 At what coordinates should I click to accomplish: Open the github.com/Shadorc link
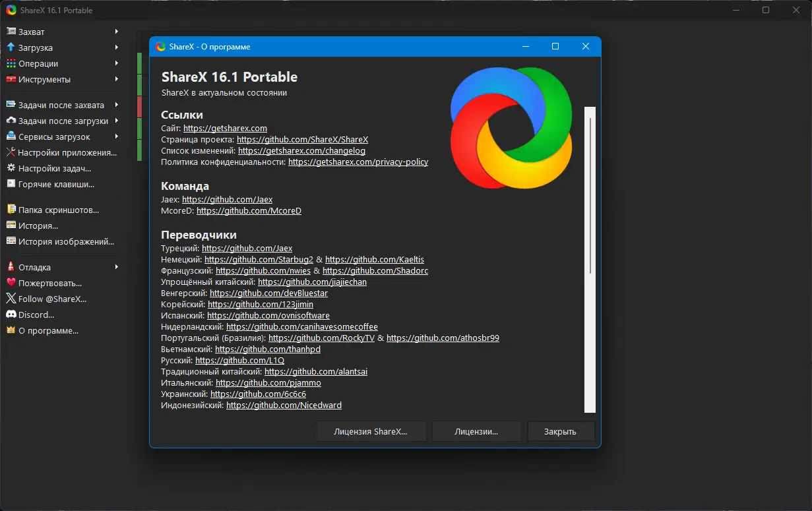[375, 270]
